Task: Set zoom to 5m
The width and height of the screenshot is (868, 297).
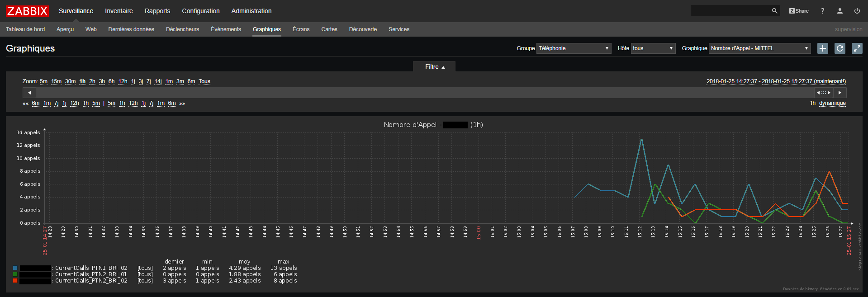Action: (x=43, y=81)
